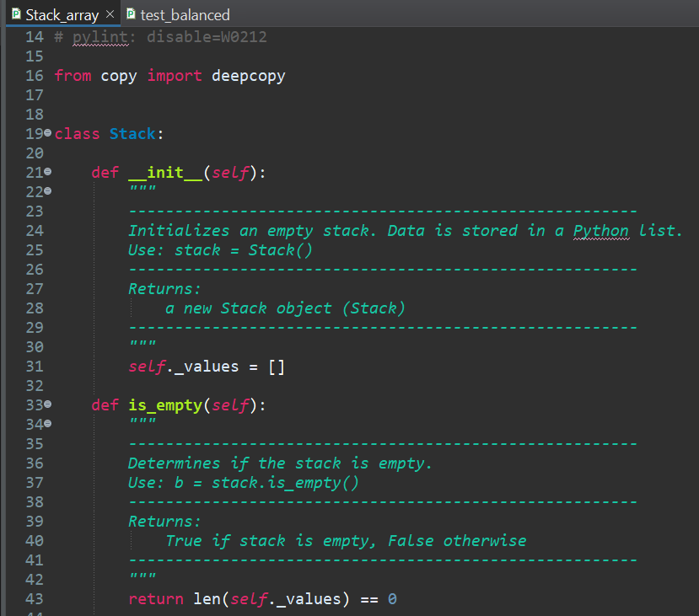Click 'Returns:' on line 39
Screen dimensions: 699x616
pos(164,522)
